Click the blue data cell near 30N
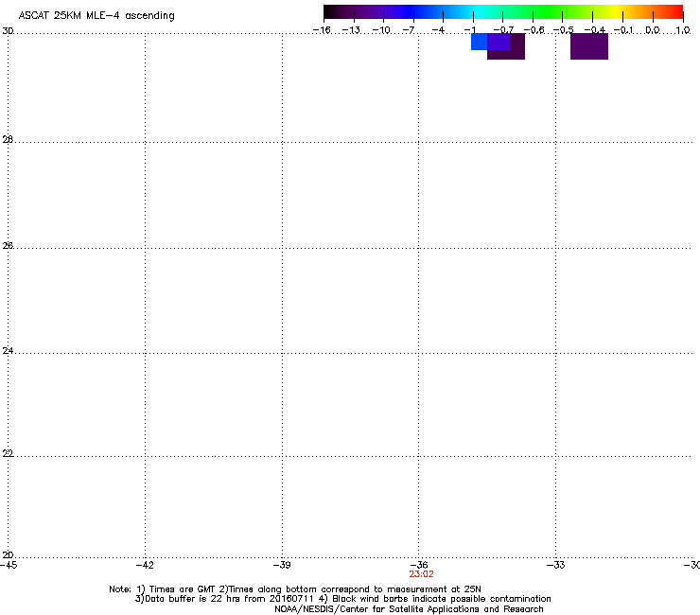 (479, 42)
